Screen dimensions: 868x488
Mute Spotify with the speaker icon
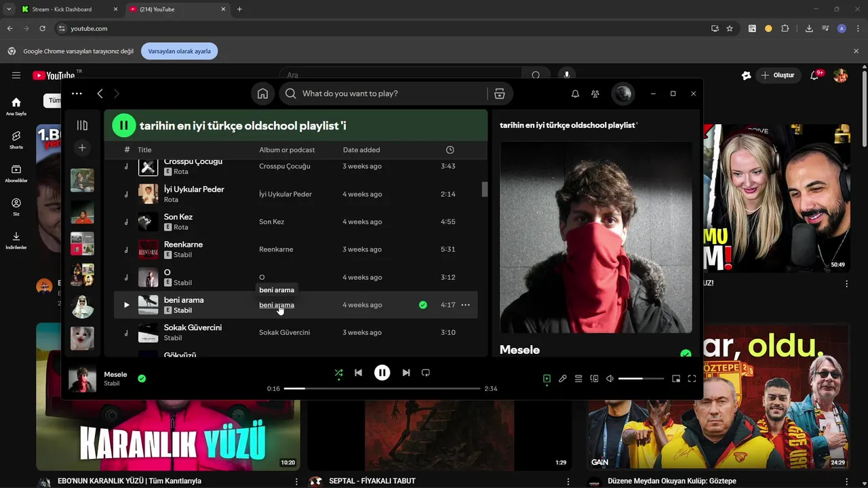(610, 379)
